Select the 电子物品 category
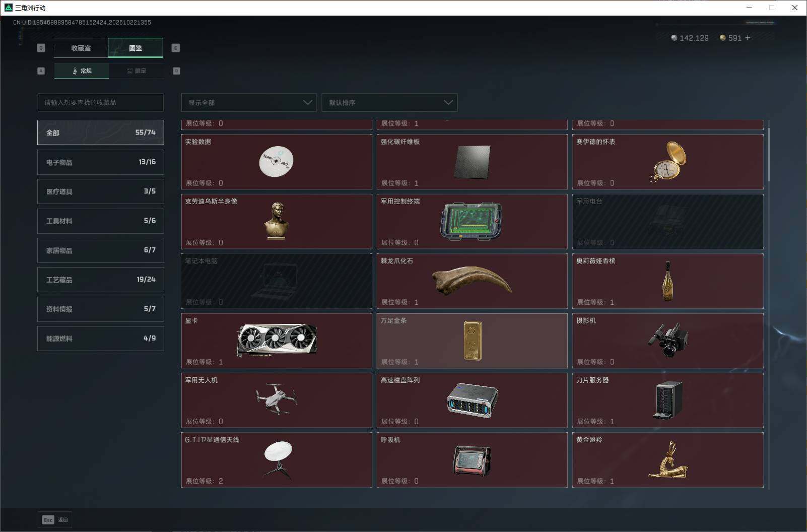This screenshot has height=532, width=807. click(101, 162)
